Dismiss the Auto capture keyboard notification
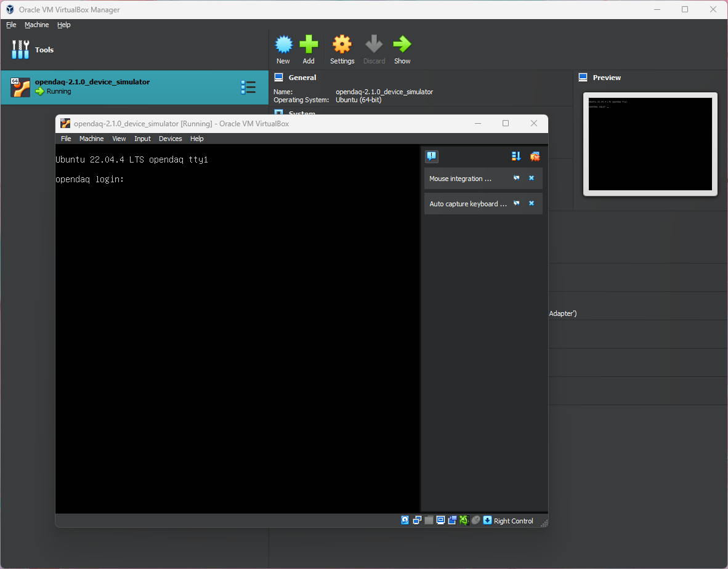Viewport: 728px width, 569px height. pyautogui.click(x=532, y=203)
